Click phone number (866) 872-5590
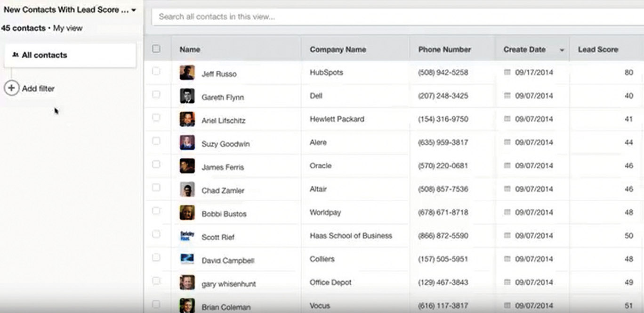This screenshot has height=313, width=644. 443,236
